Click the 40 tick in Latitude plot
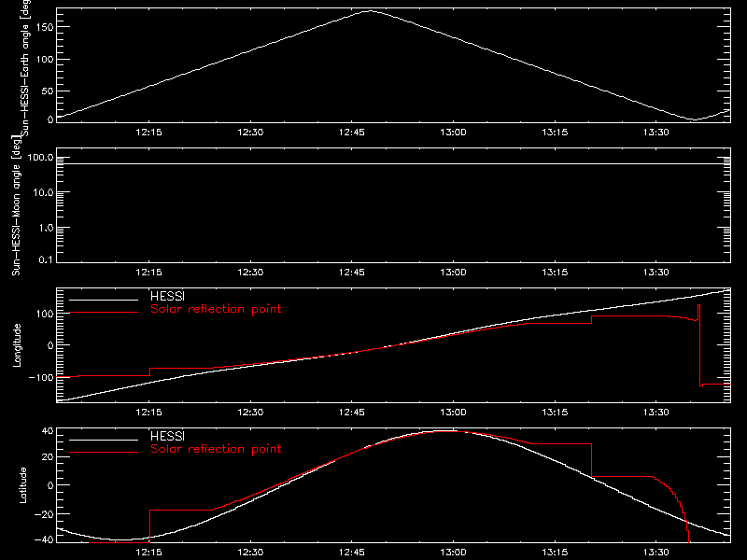Image resolution: width=747 pixels, height=560 pixels. pos(48,431)
